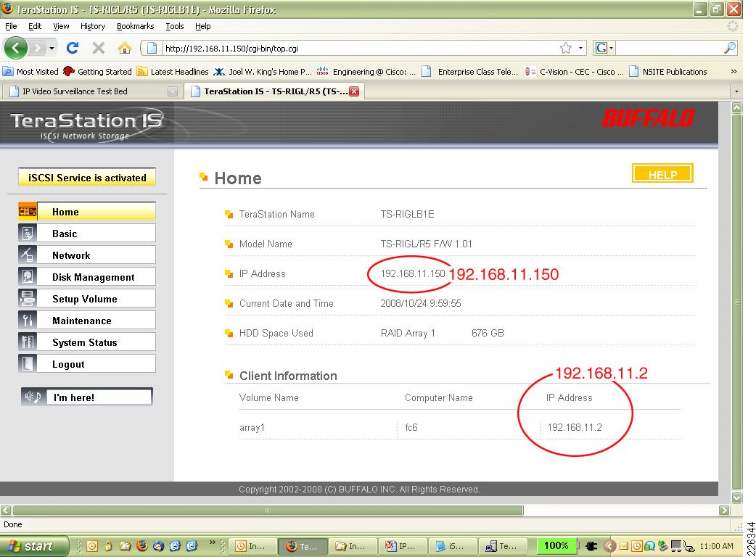Image resolution: width=756 pixels, height=557 pixels.
Task: Open the list all tabs dropdown
Action: 736,91
